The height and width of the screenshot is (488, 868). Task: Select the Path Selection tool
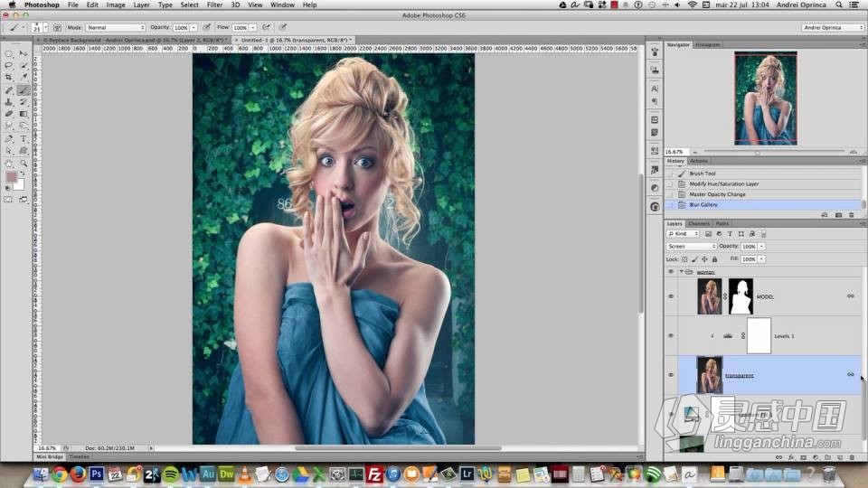(9, 151)
